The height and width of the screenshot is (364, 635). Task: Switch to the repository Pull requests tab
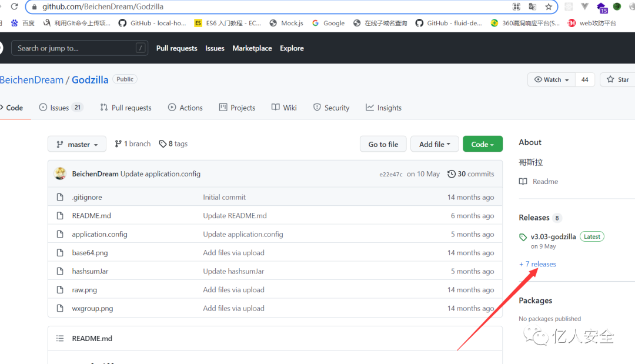coord(126,108)
